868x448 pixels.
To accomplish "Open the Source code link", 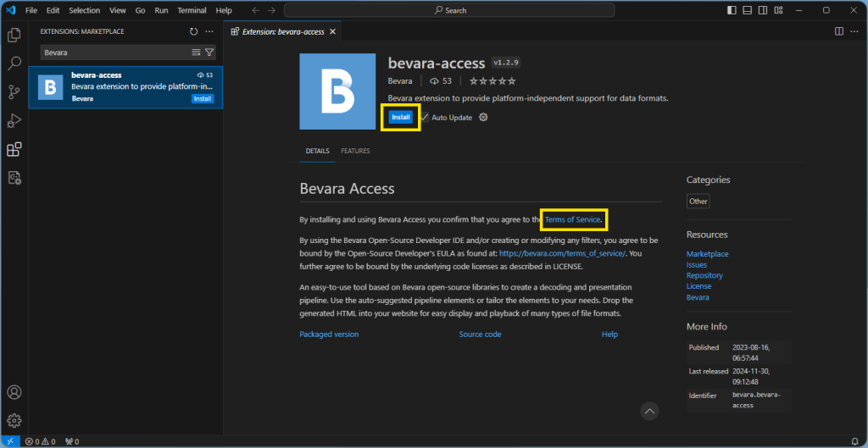I will point(480,334).
